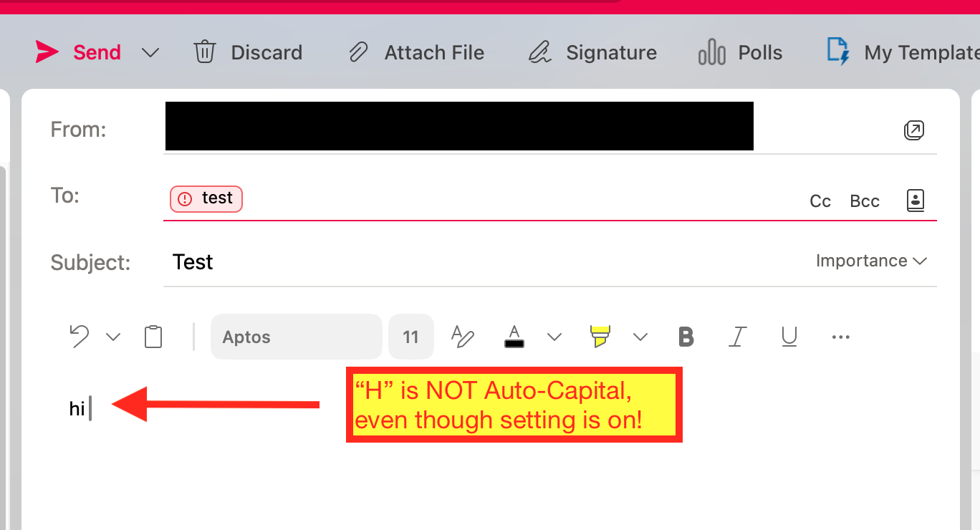Toggle Underline formatting
The width and height of the screenshot is (980, 530).
point(789,337)
